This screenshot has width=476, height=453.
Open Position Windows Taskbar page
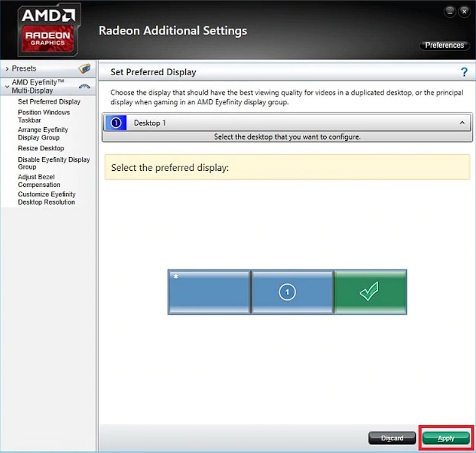point(43,116)
